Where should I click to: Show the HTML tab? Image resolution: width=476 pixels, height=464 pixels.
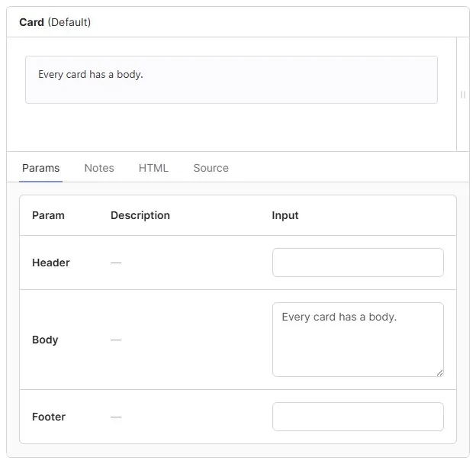[x=153, y=168]
